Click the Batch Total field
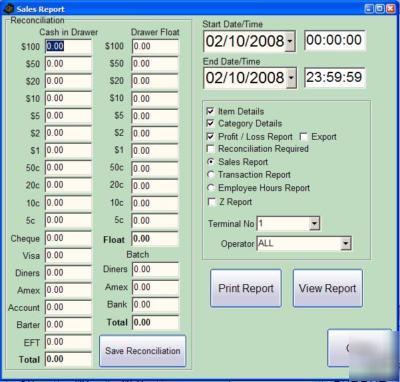Screen dimensions: 400x382 (x=155, y=322)
